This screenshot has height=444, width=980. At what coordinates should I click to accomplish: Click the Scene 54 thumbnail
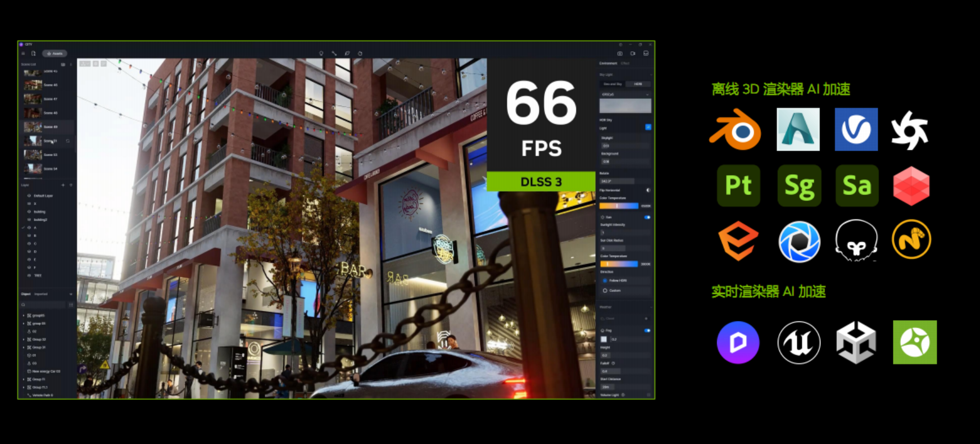click(x=33, y=169)
